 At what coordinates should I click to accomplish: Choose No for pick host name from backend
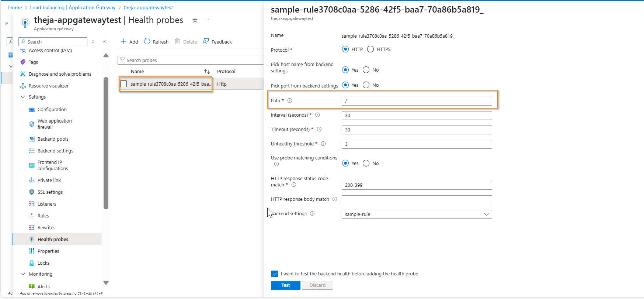[366, 70]
